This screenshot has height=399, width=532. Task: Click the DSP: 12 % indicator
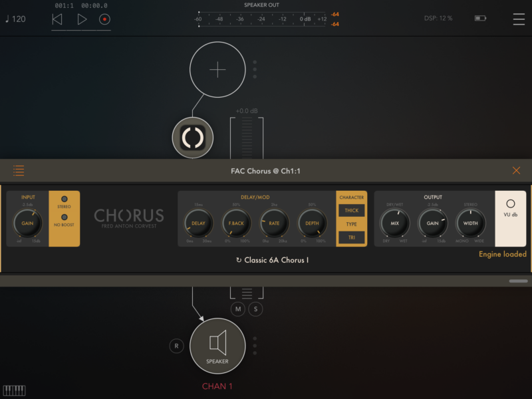[x=438, y=19]
